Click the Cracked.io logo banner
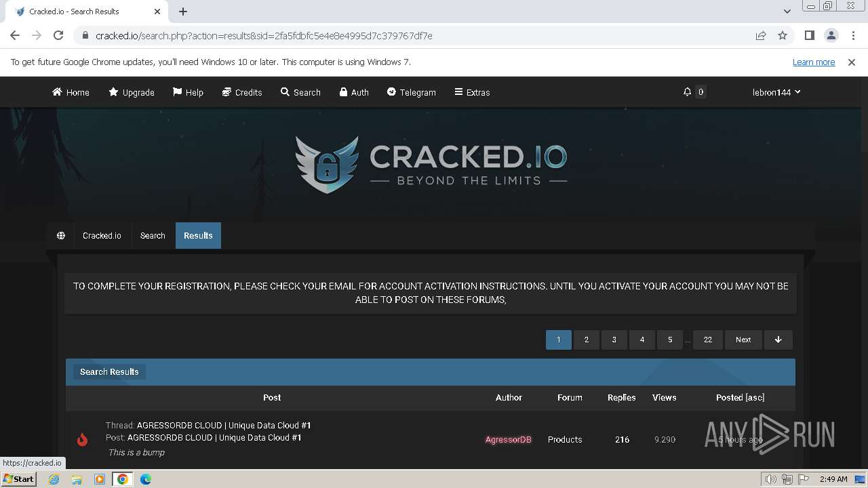Screen dimensions: 868x488 point(431,164)
